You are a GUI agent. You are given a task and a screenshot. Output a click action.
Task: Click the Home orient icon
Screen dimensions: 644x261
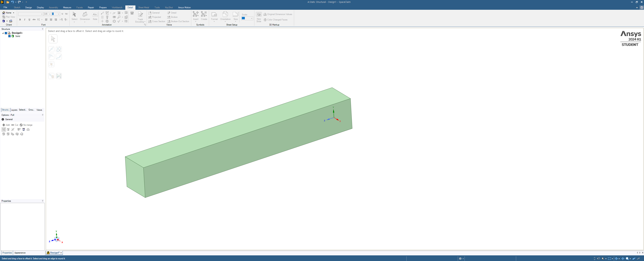4,13
